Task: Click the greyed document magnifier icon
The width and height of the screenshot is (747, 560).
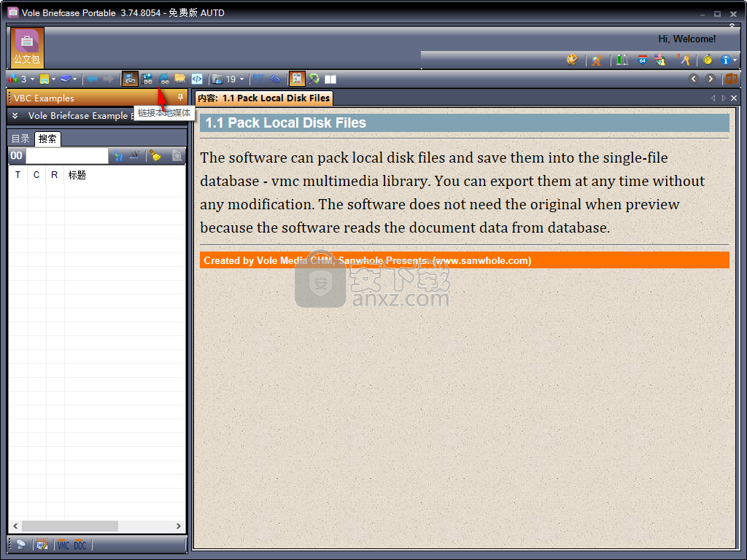Action: pos(177,155)
